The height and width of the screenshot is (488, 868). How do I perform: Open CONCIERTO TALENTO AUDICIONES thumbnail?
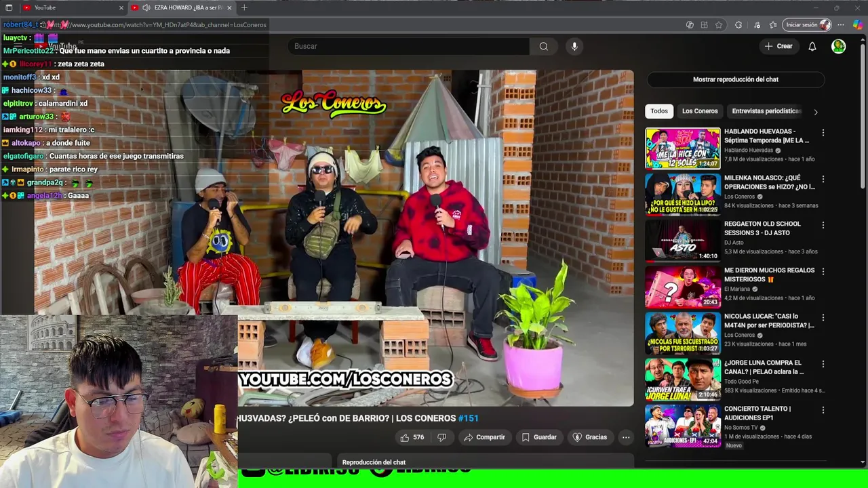[x=683, y=426]
